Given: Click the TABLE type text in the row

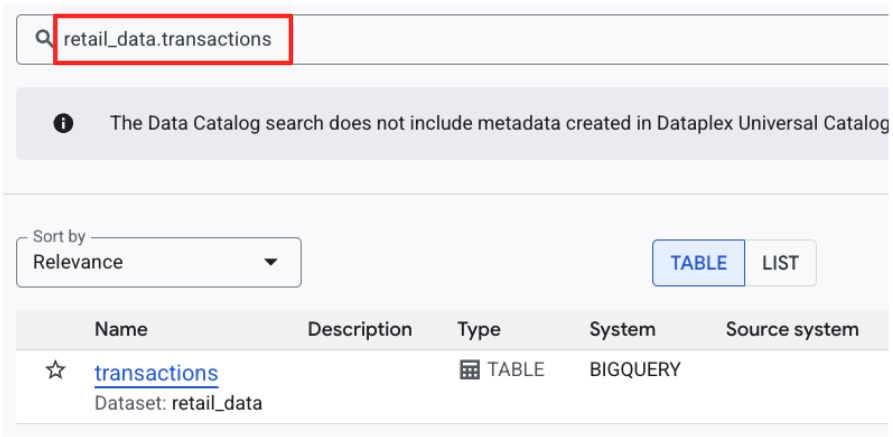Looking at the screenshot, I should (516, 370).
